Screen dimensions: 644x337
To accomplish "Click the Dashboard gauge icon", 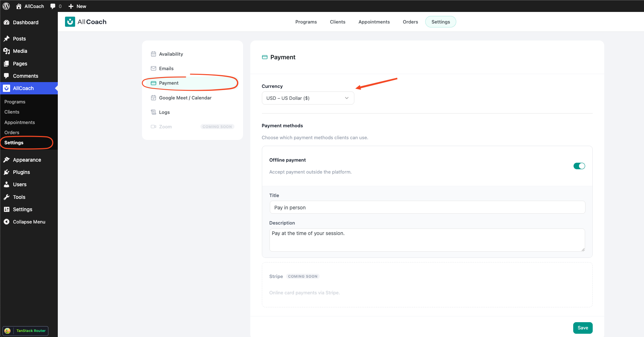I will [x=7, y=22].
